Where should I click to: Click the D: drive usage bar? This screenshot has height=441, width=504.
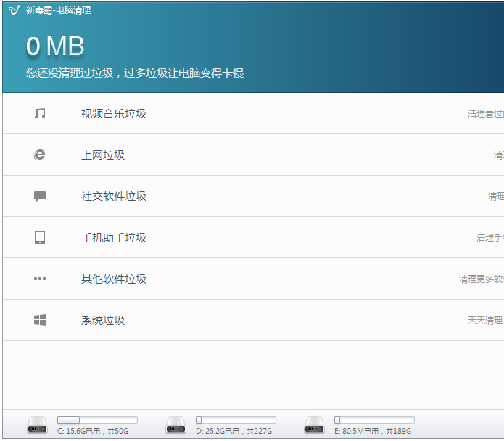[236, 420]
